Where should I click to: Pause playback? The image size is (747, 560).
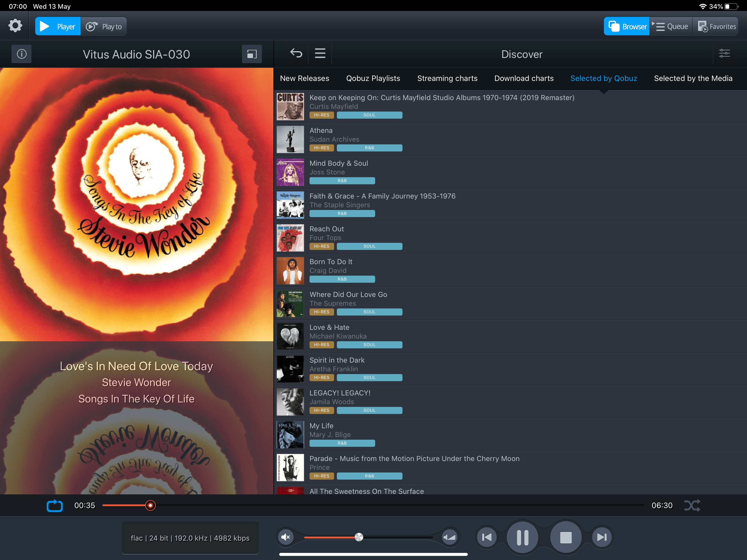[x=523, y=537]
